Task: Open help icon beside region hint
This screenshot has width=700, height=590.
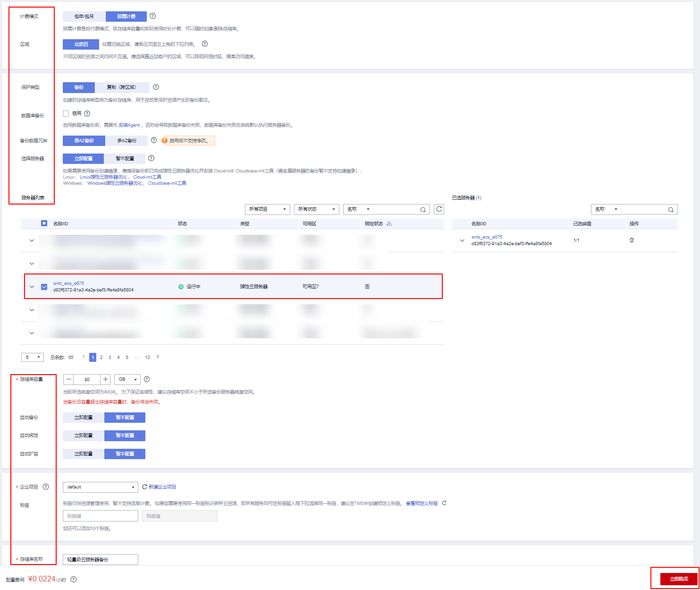Action: point(205,44)
